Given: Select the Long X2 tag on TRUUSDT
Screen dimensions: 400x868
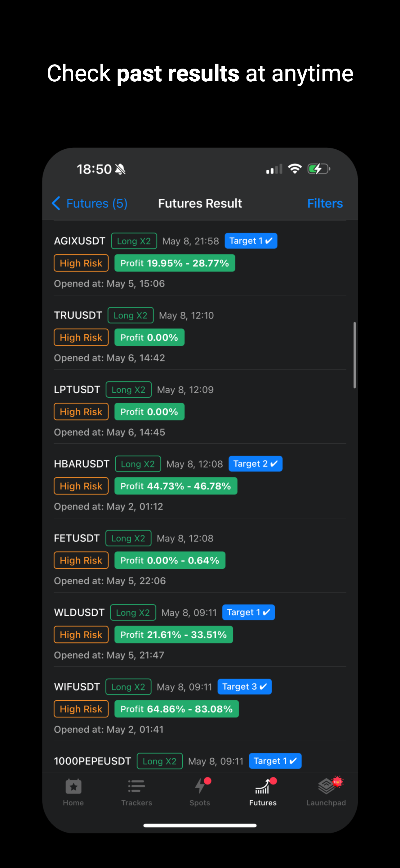Looking at the screenshot, I should 130,315.
